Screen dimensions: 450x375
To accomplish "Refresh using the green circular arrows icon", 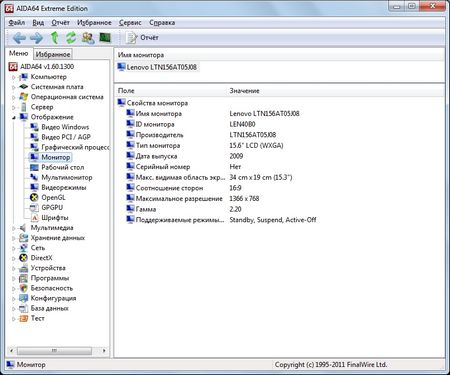I will pos(71,38).
